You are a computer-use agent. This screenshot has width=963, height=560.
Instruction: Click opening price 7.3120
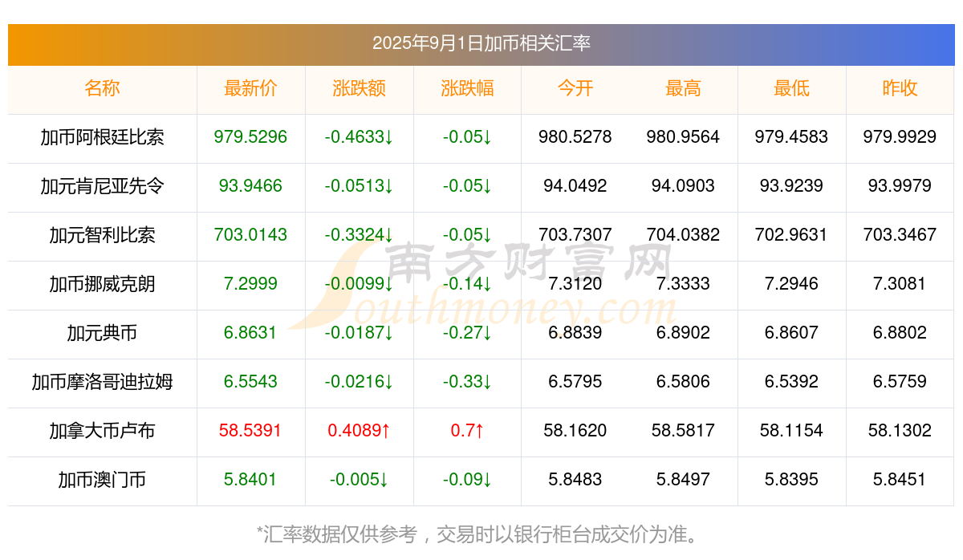coord(575,284)
